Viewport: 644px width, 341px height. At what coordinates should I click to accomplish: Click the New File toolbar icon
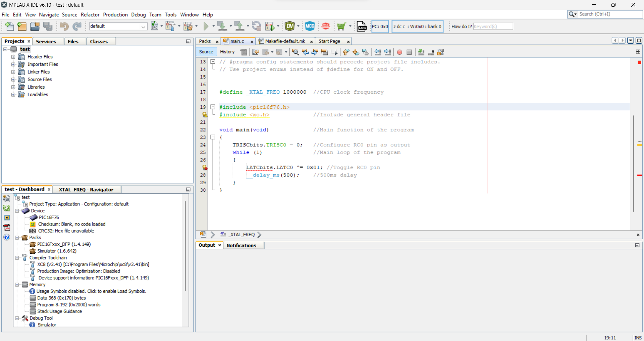10,26
